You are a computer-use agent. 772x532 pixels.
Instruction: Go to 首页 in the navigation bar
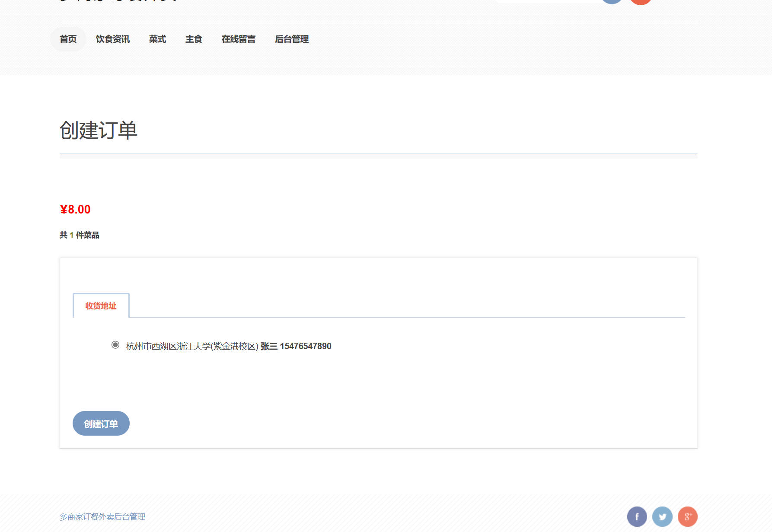coord(68,39)
